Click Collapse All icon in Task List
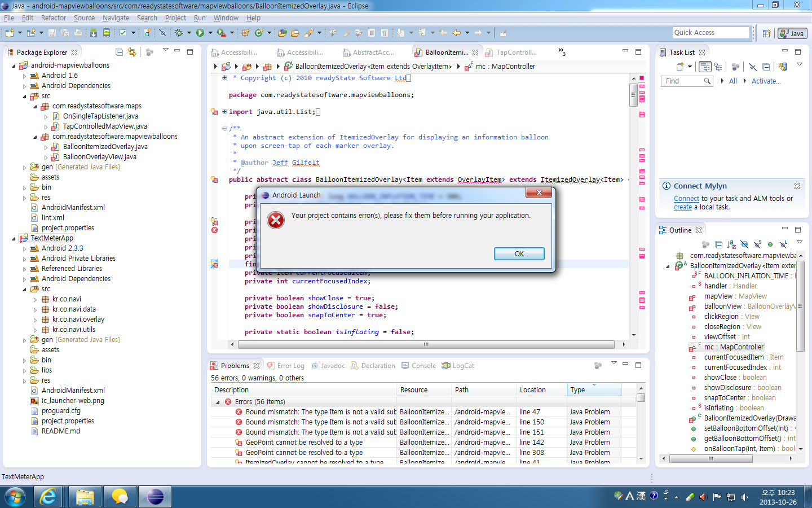The height and width of the screenshot is (508, 812). [766, 67]
